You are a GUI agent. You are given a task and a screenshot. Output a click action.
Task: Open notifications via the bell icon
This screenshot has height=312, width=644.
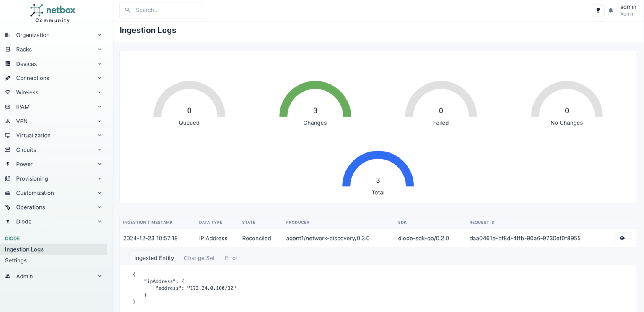point(610,10)
